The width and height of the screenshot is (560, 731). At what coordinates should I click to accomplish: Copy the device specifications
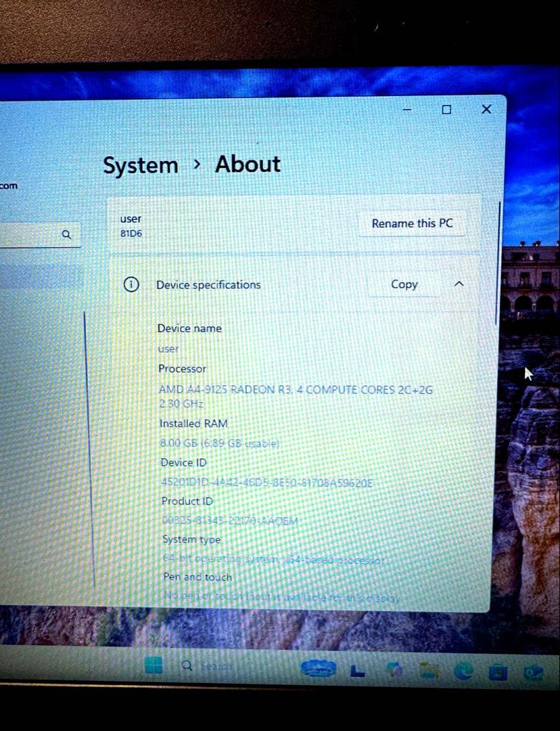tap(404, 284)
